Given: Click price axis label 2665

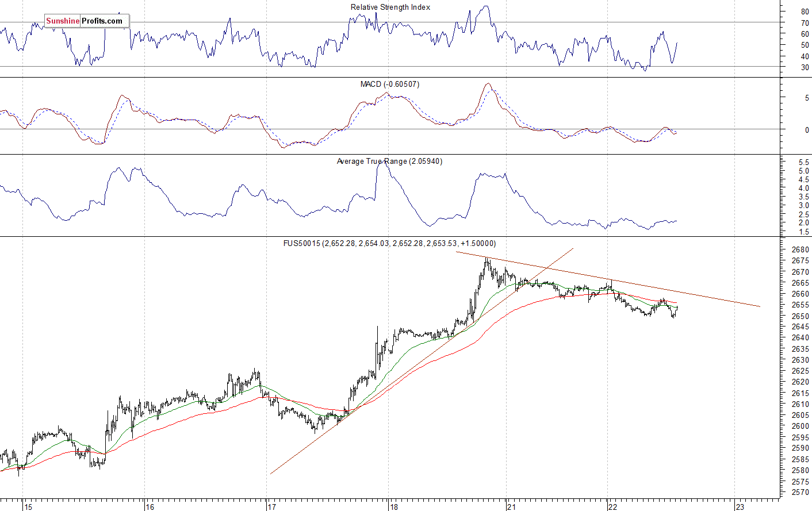Looking at the screenshot, I should pyautogui.click(x=800, y=283).
